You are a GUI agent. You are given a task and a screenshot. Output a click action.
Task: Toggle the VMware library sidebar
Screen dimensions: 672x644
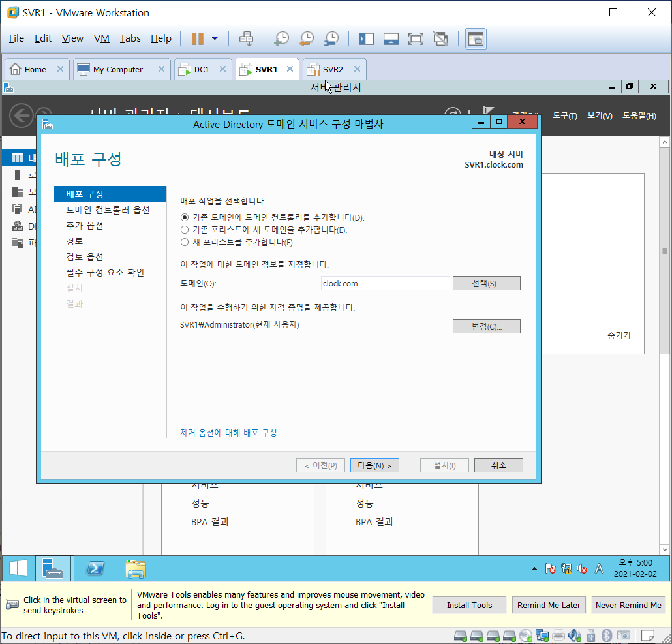point(366,39)
